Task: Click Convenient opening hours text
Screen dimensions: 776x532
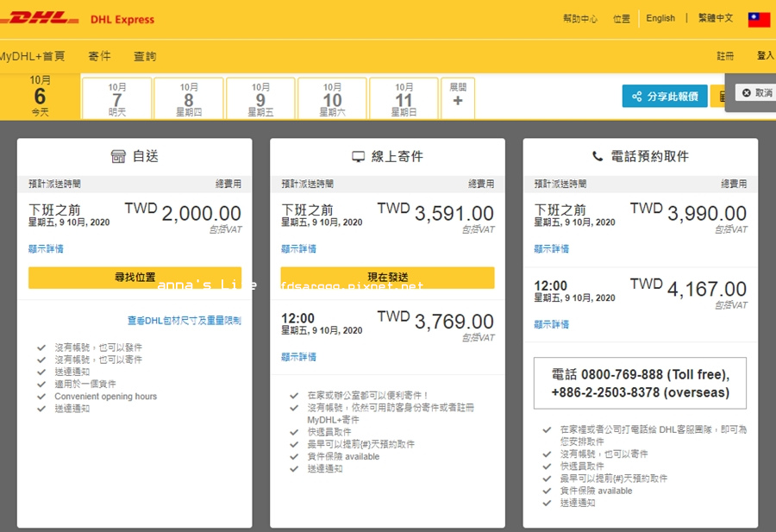Action: pyautogui.click(x=105, y=397)
